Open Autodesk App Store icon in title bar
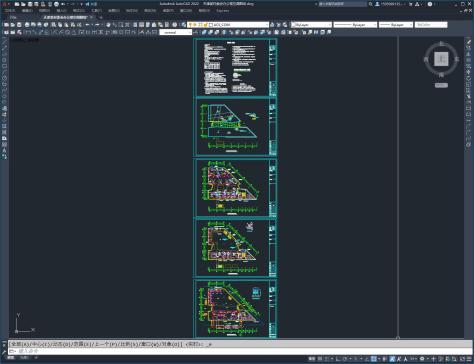The height and width of the screenshot is (364, 474). pos(417,4)
